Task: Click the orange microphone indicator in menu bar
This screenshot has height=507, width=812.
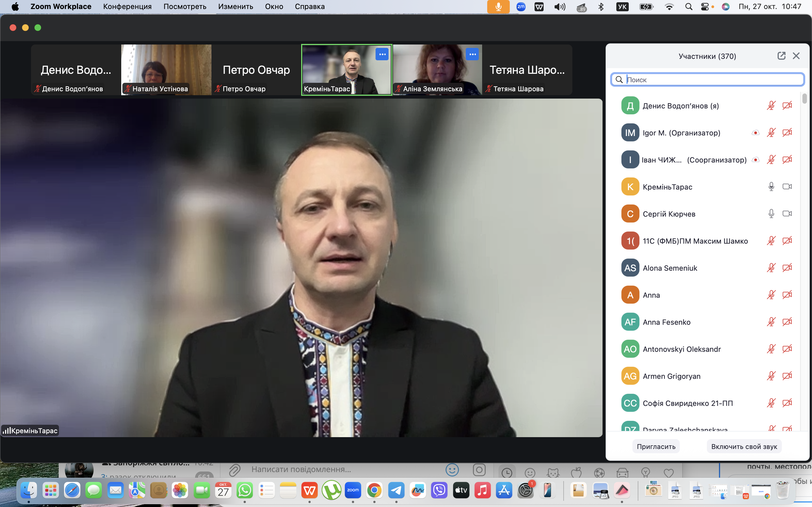Action: pos(498,6)
